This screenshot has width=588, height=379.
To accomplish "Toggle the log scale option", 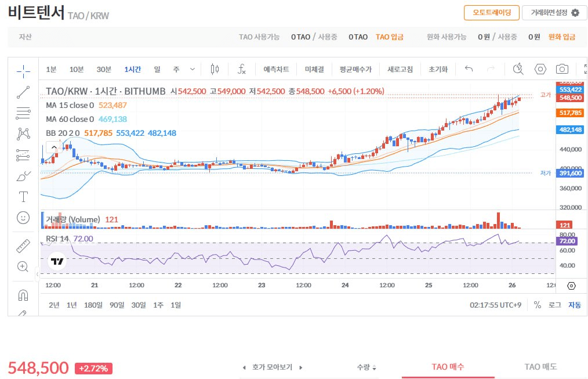I will pos(554,305).
